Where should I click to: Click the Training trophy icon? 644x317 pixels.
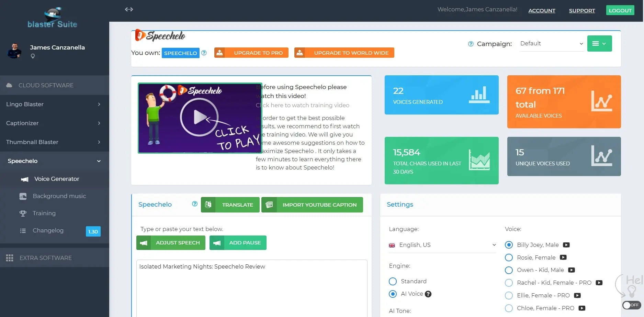point(23,214)
